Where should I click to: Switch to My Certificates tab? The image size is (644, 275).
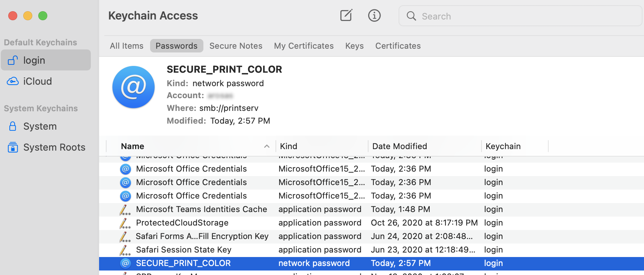(x=304, y=46)
